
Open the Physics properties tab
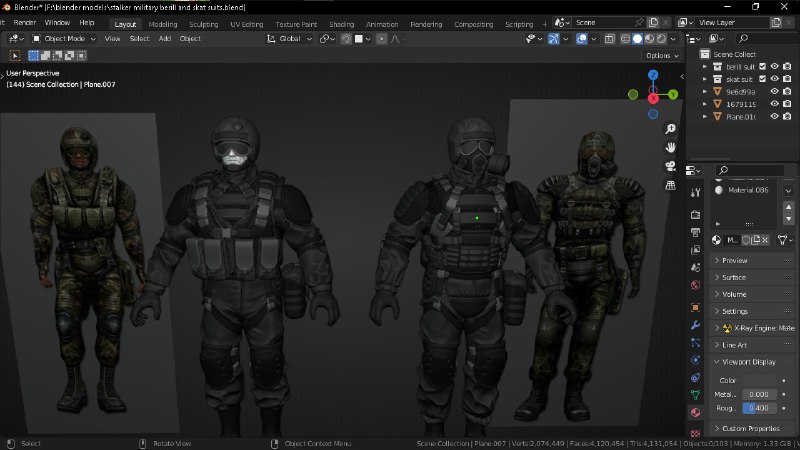tap(695, 360)
